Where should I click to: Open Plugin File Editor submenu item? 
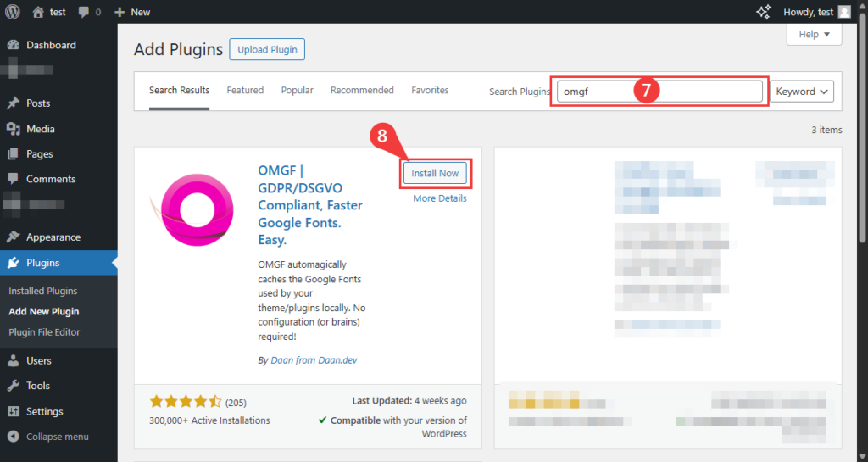[x=44, y=332]
